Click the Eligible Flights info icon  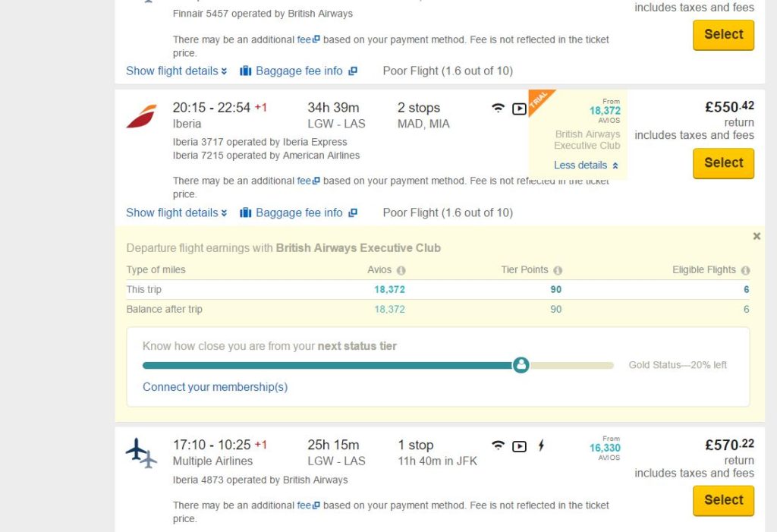point(746,270)
